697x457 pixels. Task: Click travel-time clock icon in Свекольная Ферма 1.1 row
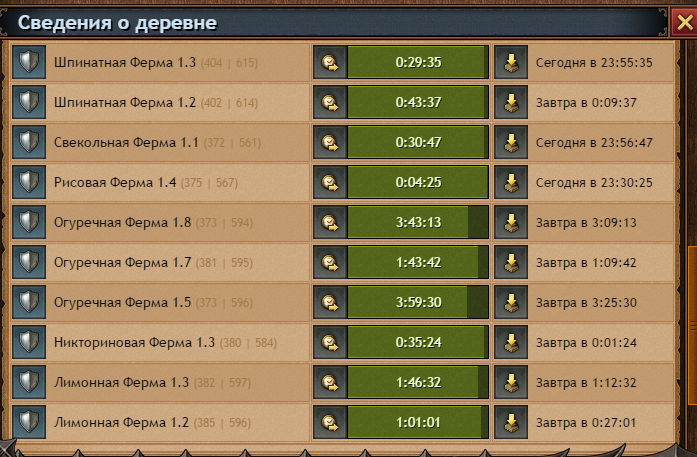[330, 142]
